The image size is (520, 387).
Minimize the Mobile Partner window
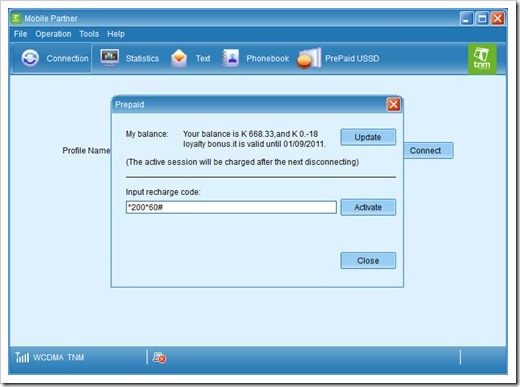[467, 18]
